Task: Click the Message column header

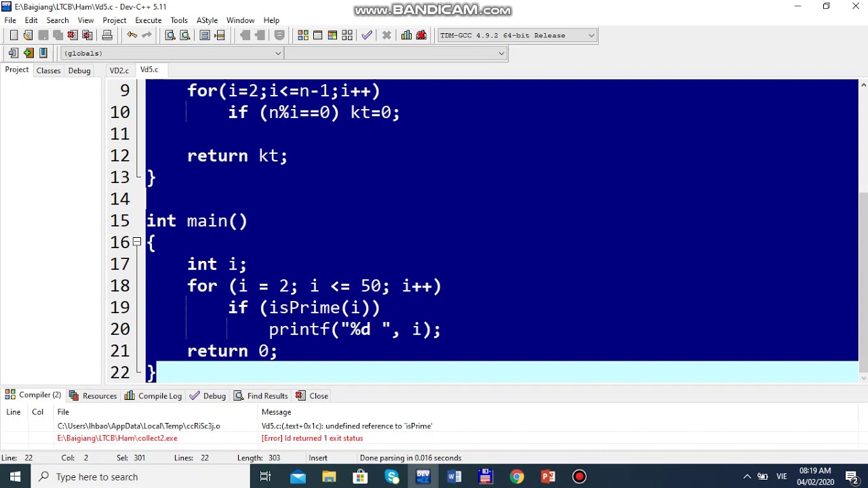Action: pyautogui.click(x=276, y=412)
